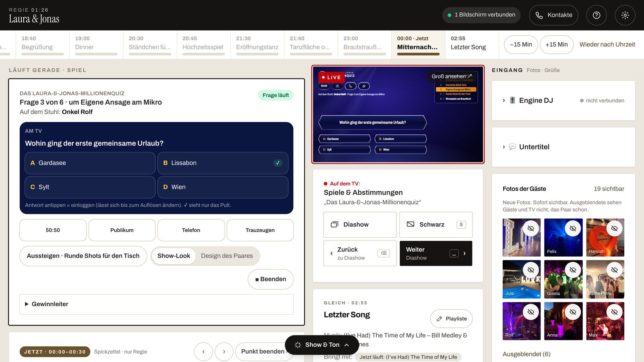The image size is (644, 362).
Task: Click the Diashow slides icon
Action: 334,224
